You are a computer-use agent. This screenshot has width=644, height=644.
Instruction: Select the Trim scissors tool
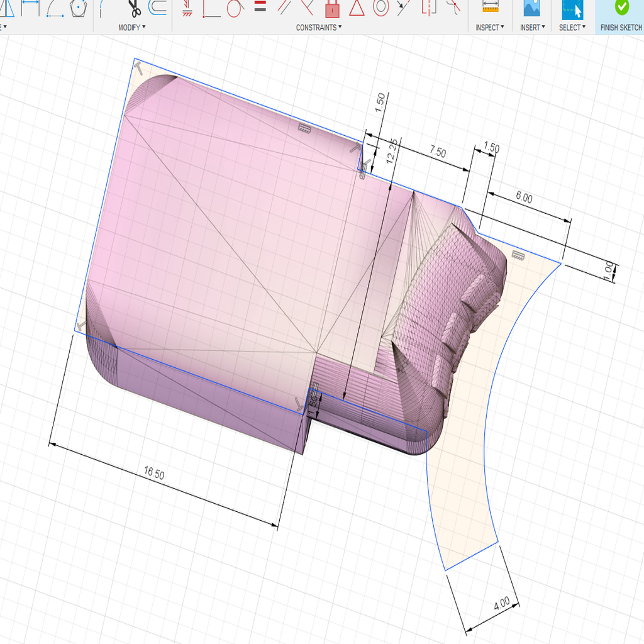(133, 8)
